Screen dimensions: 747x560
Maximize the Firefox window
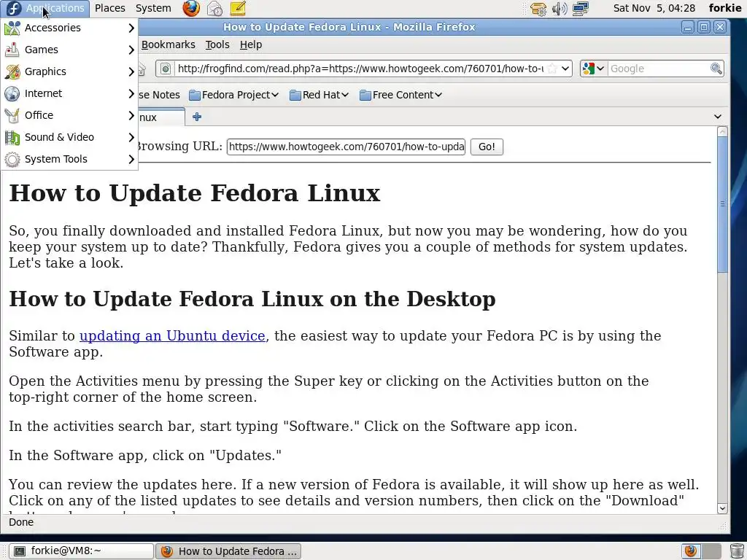[704, 27]
